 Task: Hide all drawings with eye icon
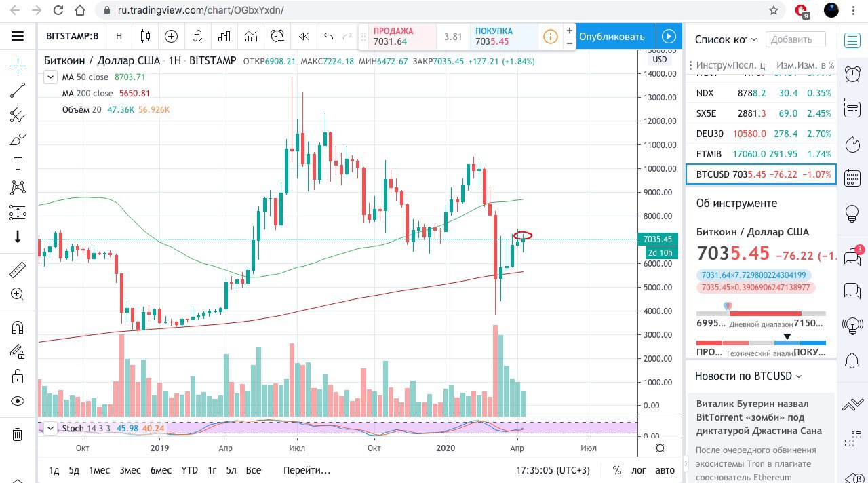(18, 401)
